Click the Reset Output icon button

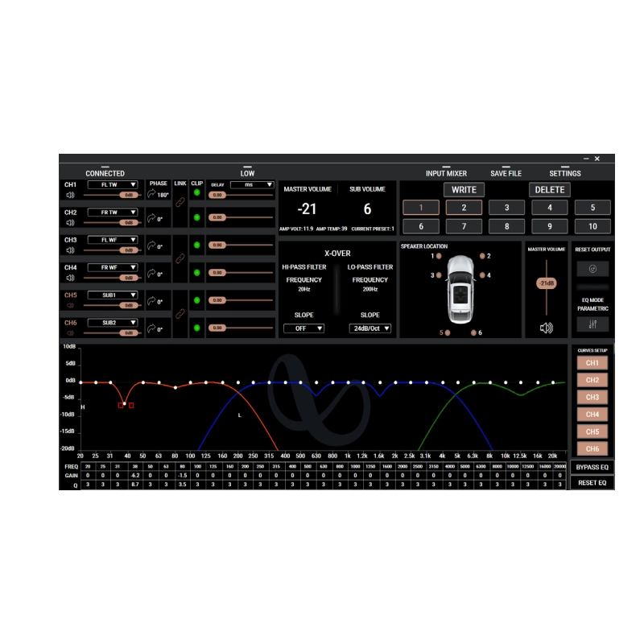[592, 269]
